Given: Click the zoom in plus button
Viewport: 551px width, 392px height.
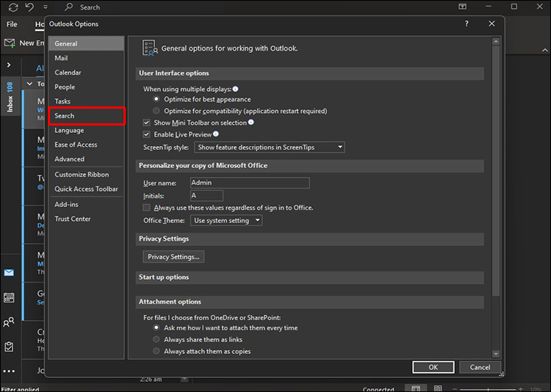Looking at the screenshot, I should coord(520,389).
